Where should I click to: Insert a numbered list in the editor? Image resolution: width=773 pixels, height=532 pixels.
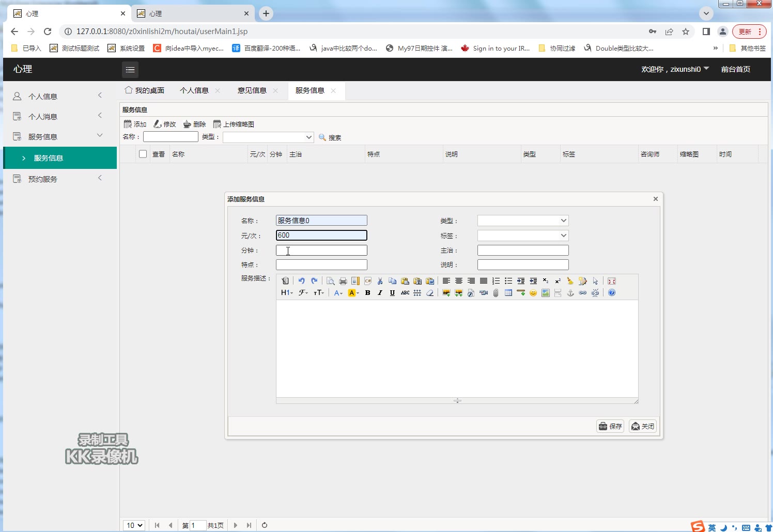point(496,281)
